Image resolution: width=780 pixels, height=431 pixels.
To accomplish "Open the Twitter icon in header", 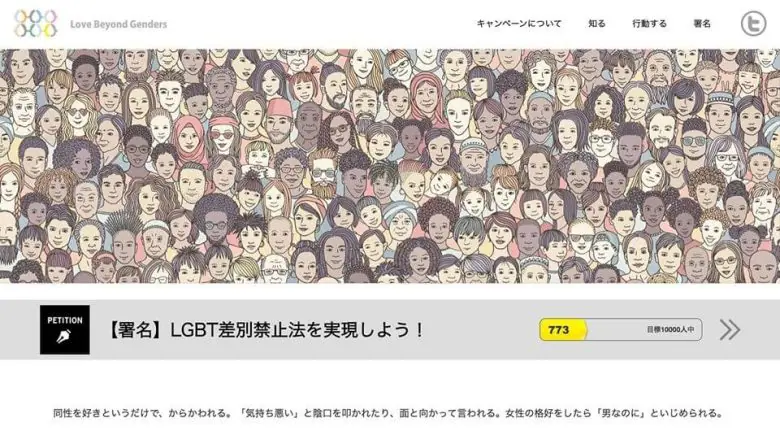I will (x=754, y=24).
